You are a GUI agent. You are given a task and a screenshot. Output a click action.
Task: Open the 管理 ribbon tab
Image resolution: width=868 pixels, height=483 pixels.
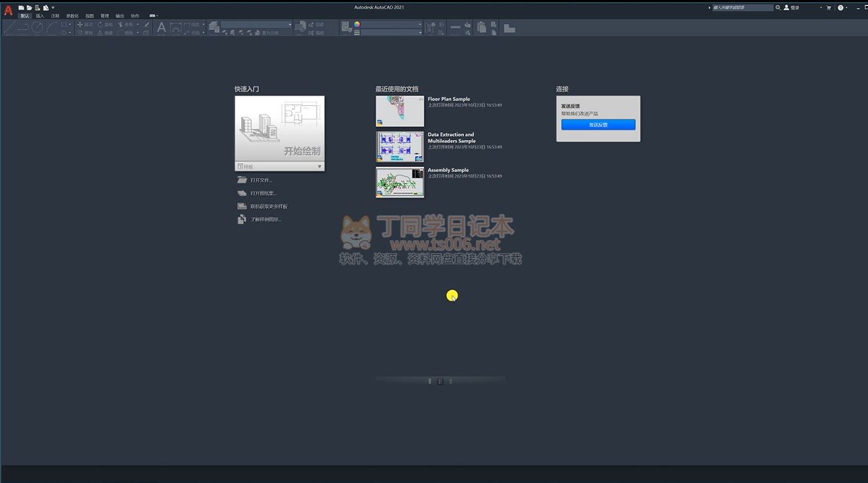104,16
